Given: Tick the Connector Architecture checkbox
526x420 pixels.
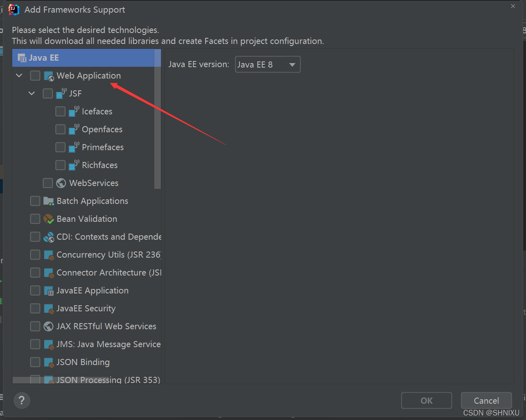Looking at the screenshot, I should pyautogui.click(x=35, y=273).
